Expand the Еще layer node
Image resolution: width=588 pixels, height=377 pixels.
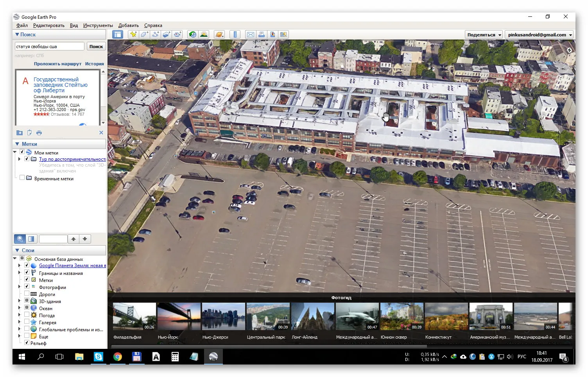[x=20, y=336]
